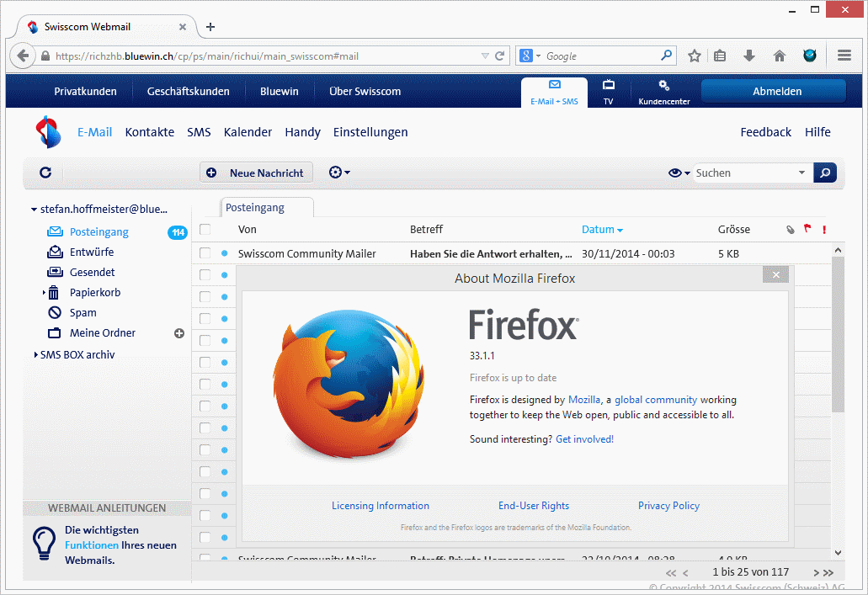This screenshot has height=595, width=868.
Task: Toggle the eye view options icon above the message list
Action: point(674,173)
